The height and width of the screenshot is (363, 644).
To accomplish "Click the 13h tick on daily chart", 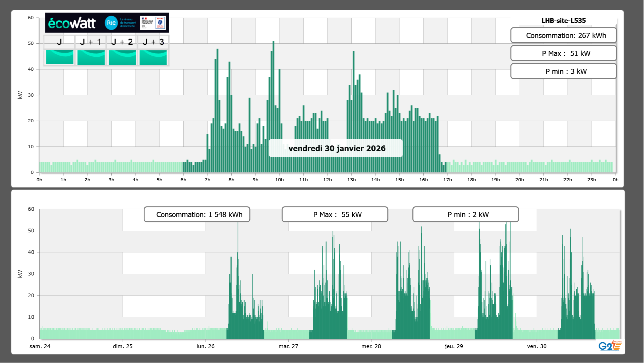I will (351, 180).
